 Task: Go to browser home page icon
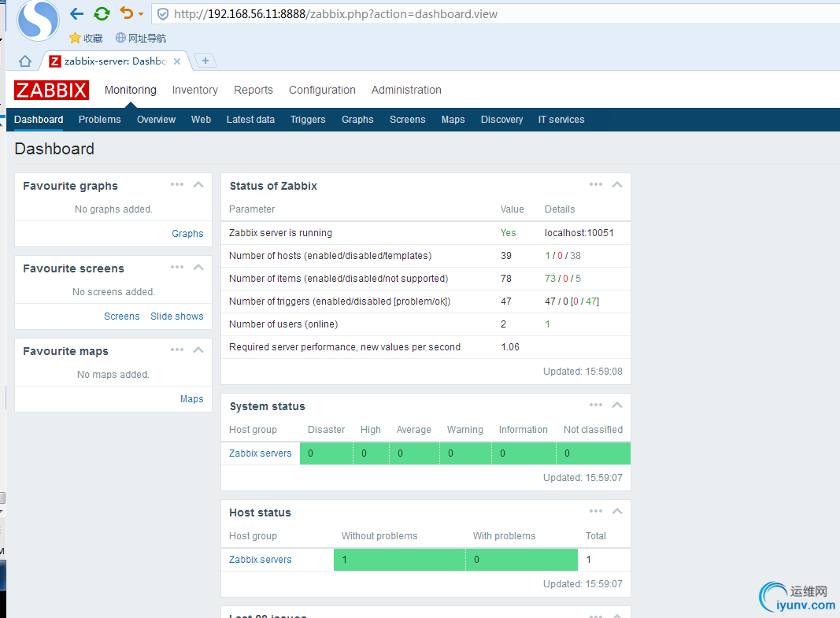point(25,61)
